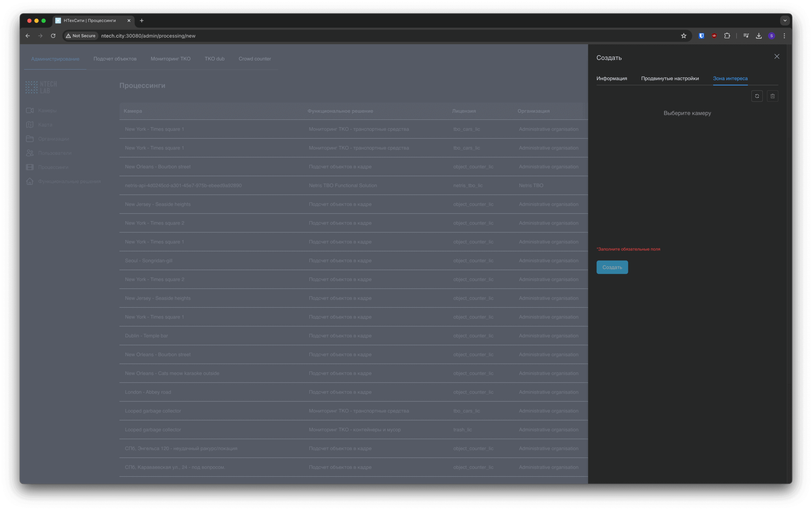
Task: Open the uBlock Origin extension icon
Action: point(714,36)
